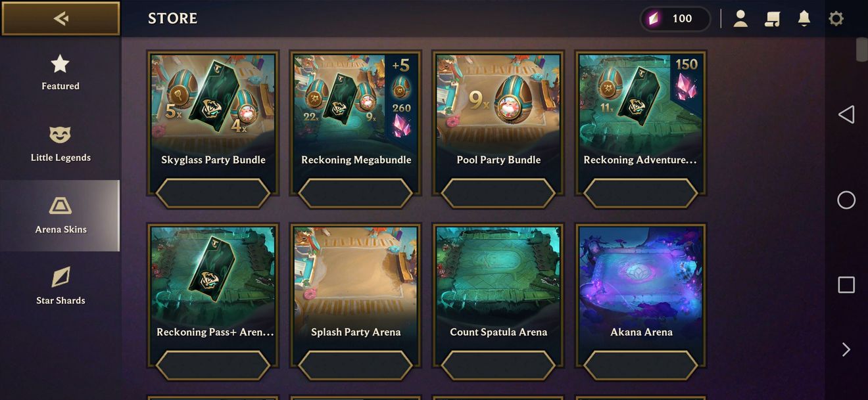Tap the 100 gem currency balance
868x400 pixels.
[675, 18]
